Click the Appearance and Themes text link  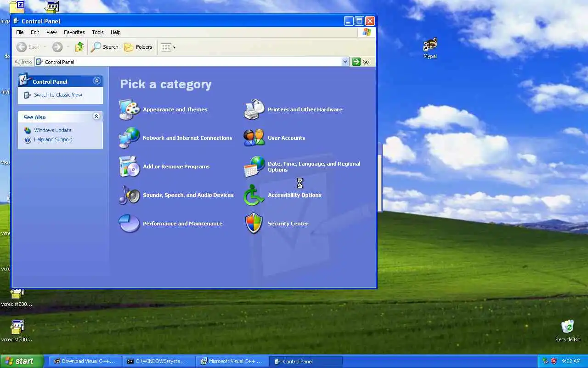tap(175, 109)
